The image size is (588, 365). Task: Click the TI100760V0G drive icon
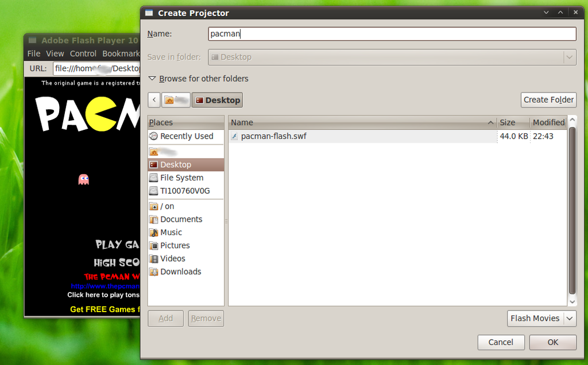[x=153, y=191]
